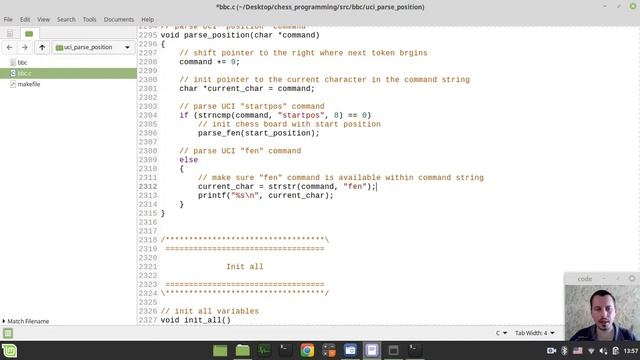This screenshot has width=640, height=360.
Task: Switch to the text editor taskbar window
Action: pyautogui.click(x=372, y=351)
